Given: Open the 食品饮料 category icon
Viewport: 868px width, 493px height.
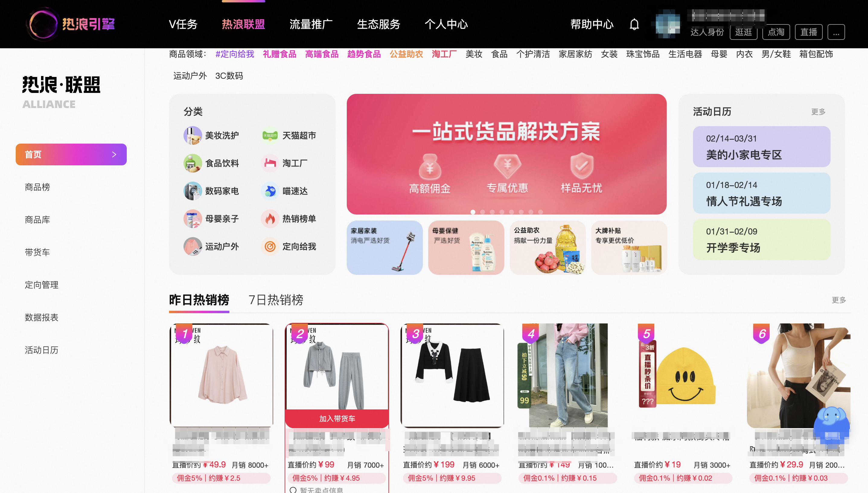Looking at the screenshot, I should (192, 163).
